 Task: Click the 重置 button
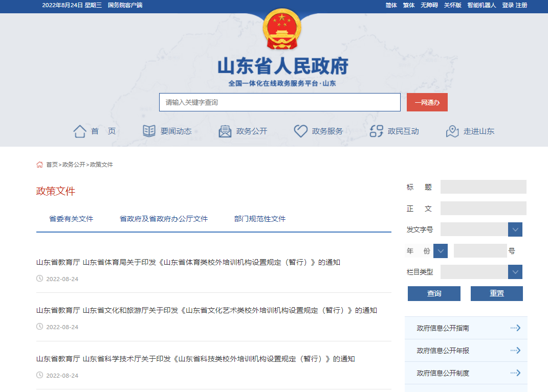click(x=497, y=293)
